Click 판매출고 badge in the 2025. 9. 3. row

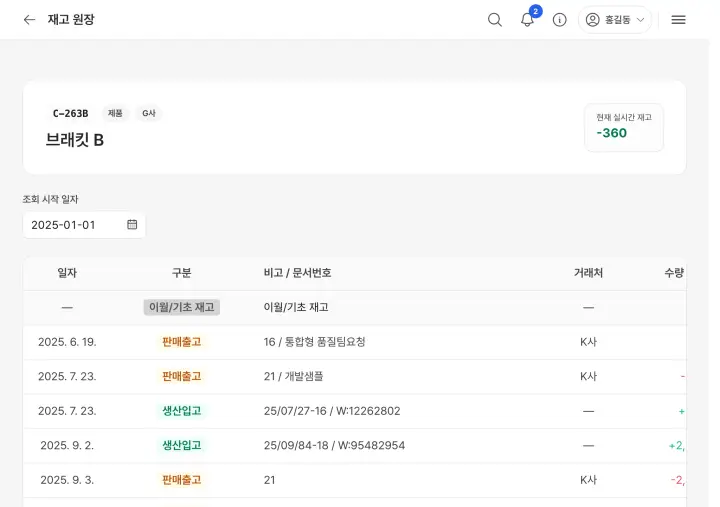[x=181, y=480]
